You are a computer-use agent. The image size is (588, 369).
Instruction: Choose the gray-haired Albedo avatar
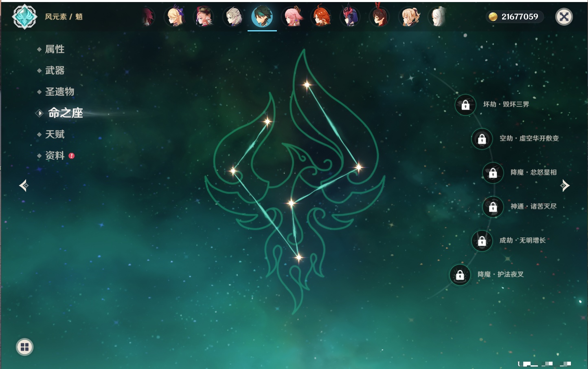tap(233, 17)
